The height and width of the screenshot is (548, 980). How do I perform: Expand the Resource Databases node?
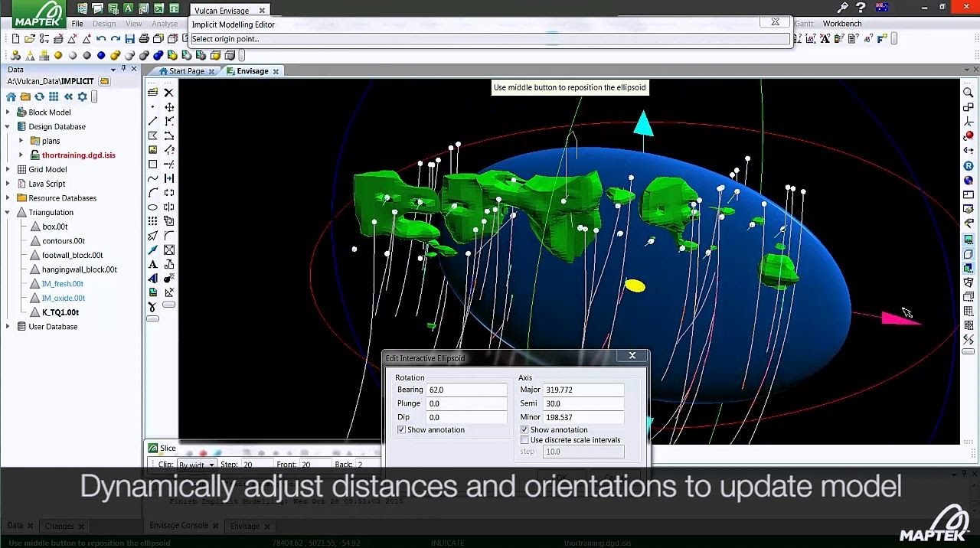[8, 198]
